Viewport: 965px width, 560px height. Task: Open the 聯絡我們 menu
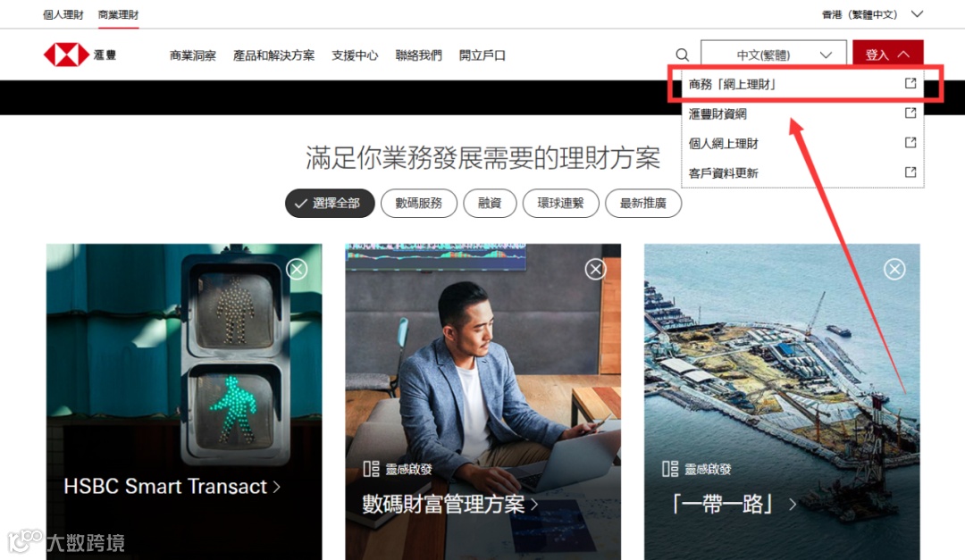tap(418, 55)
